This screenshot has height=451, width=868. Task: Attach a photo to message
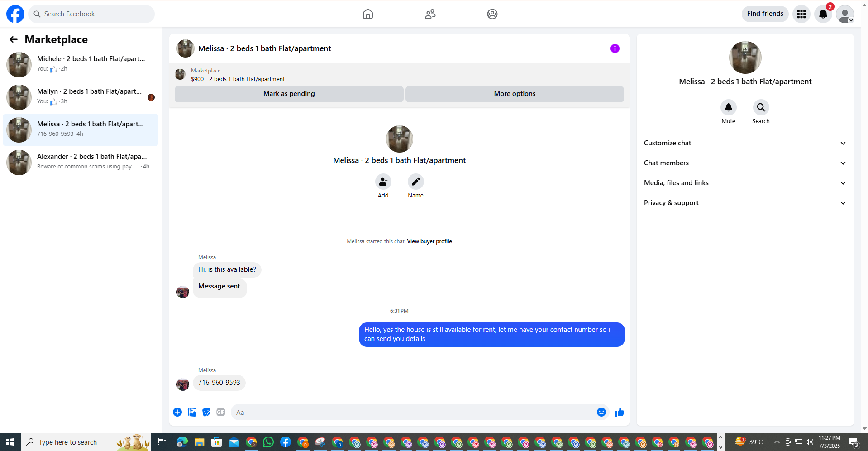192,412
